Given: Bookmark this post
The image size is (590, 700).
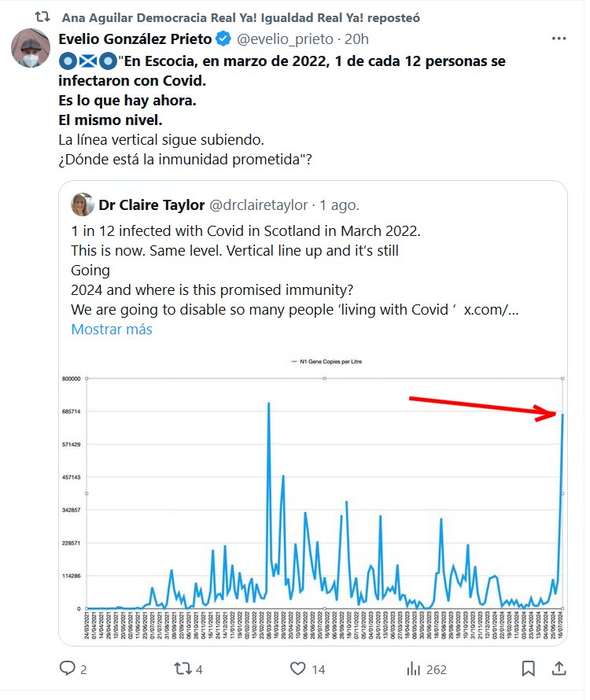Looking at the screenshot, I should pos(529,669).
